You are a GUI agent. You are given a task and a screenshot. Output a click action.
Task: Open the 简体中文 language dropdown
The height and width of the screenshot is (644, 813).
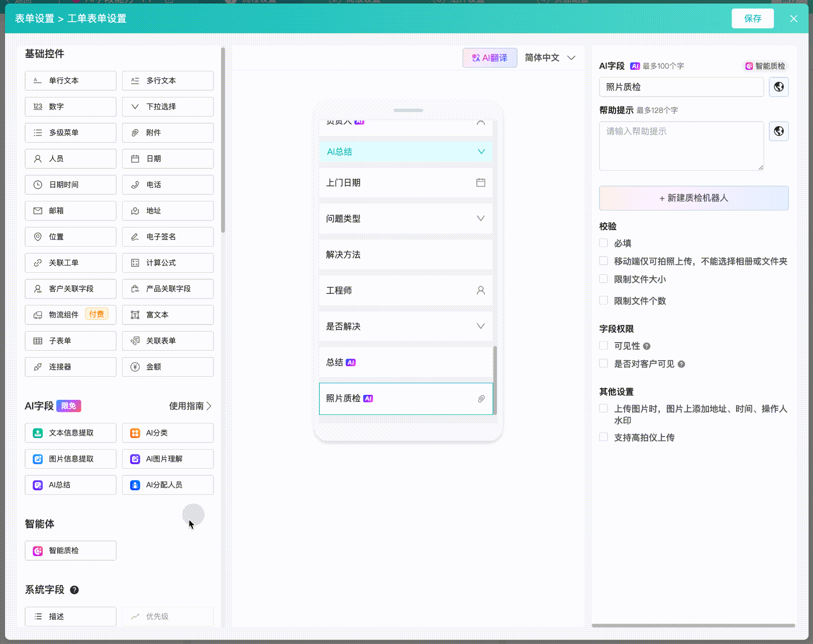coord(550,58)
